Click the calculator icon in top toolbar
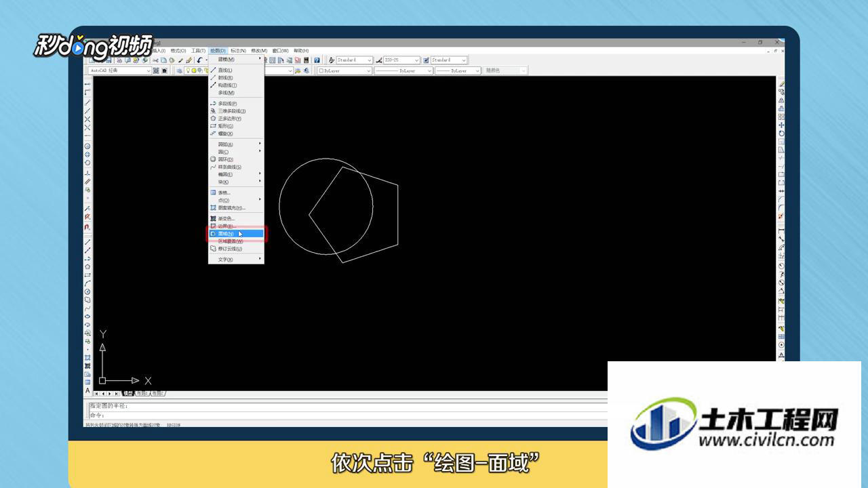Image resolution: width=868 pixels, height=488 pixels. coord(307,60)
